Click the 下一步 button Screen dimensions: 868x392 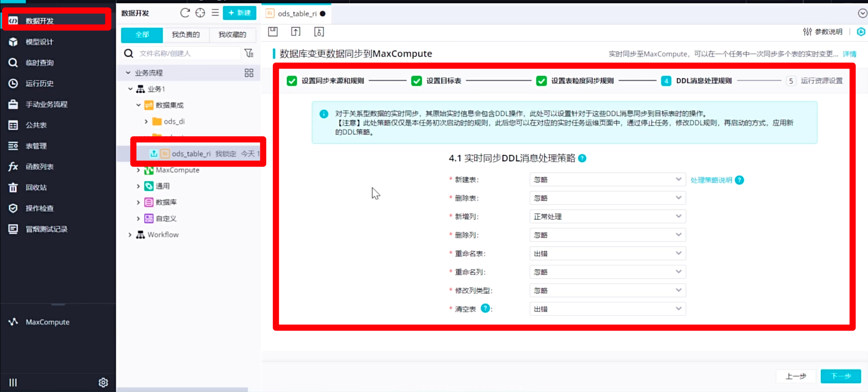click(x=841, y=376)
